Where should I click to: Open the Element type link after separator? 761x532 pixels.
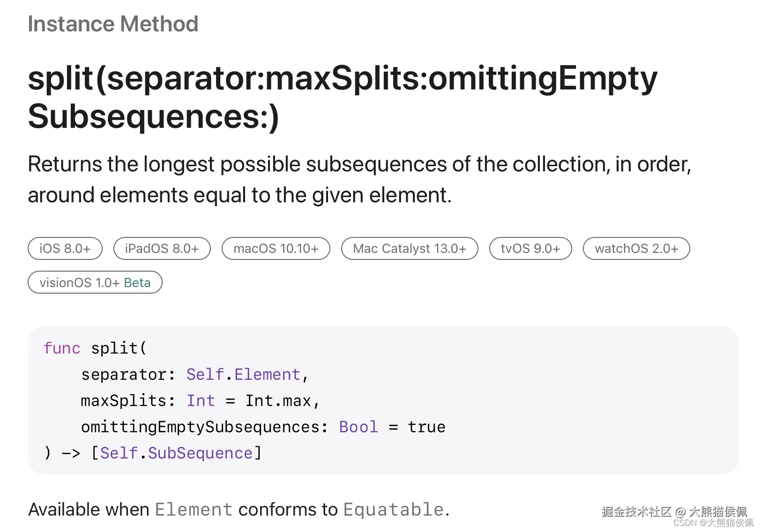coord(267,375)
